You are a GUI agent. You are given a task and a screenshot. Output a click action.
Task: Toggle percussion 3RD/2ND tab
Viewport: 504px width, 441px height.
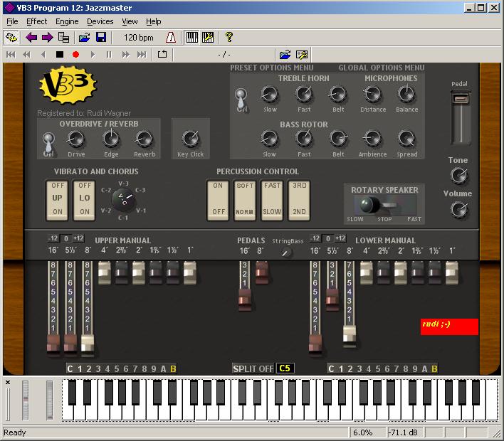point(299,200)
